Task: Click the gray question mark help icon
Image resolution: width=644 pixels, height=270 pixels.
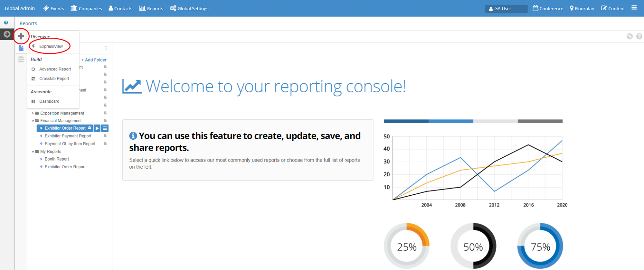Action: pyautogui.click(x=639, y=36)
